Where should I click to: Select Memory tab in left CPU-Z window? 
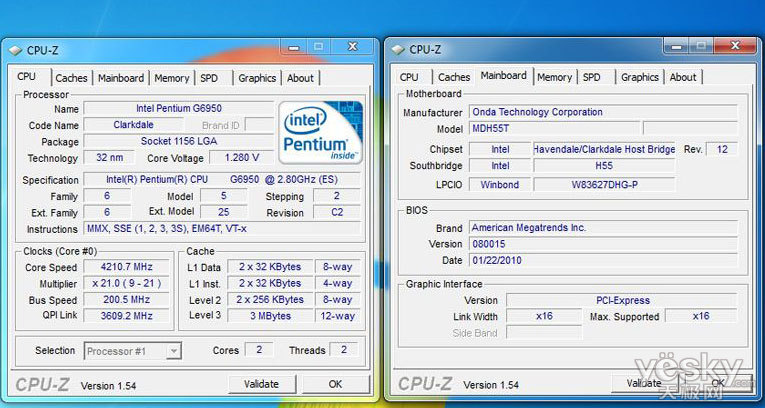click(172, 78)
